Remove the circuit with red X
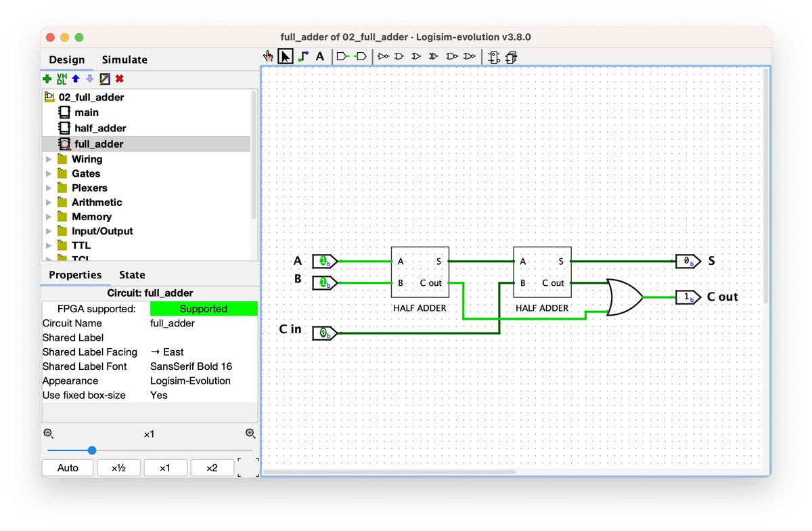 point(119,79)
